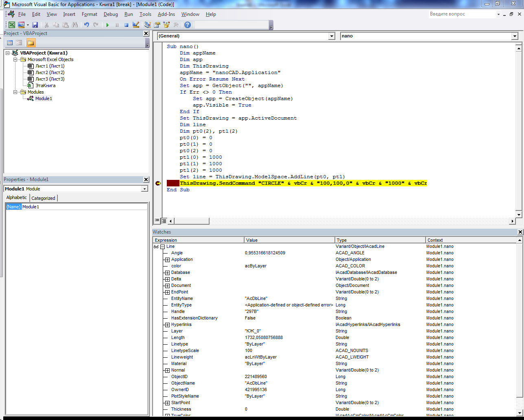The width and height of the screenshot is (524, 420).
Task: Collapse the Modules folder in project tree
Action: point(15,92)
